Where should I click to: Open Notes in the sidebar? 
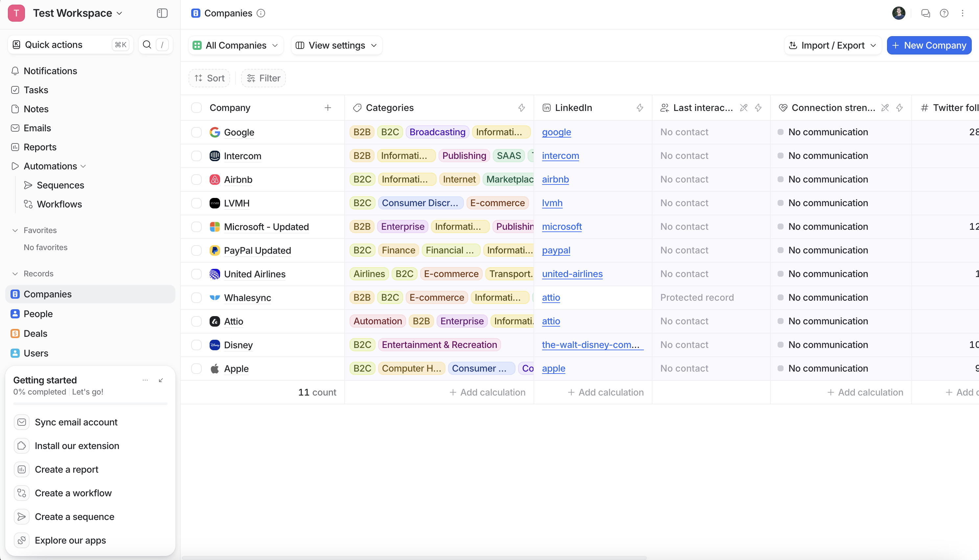[x=36, y=109]
